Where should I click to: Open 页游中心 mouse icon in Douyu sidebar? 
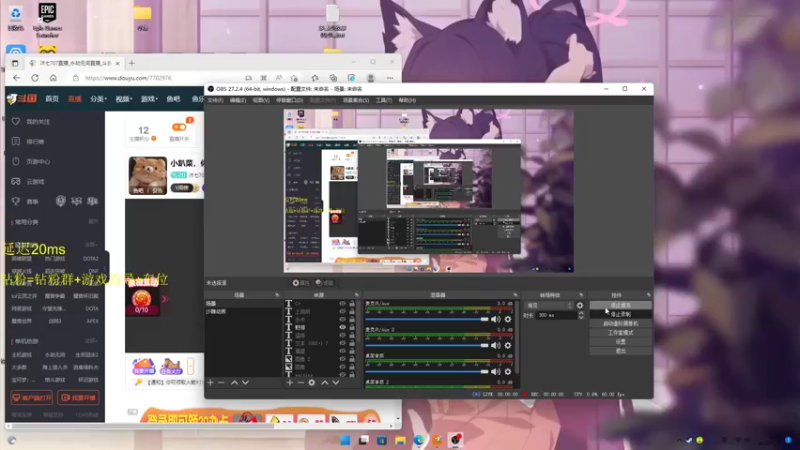(x=16, y=161)
